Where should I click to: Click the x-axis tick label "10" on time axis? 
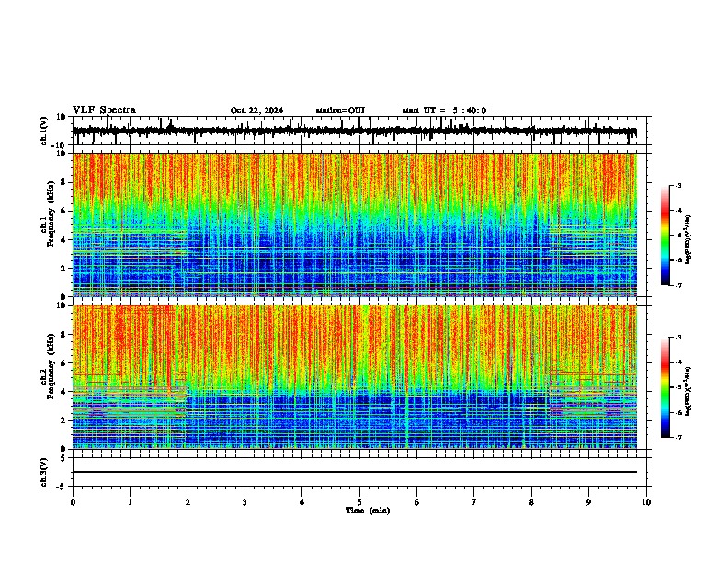pos(646,502)
